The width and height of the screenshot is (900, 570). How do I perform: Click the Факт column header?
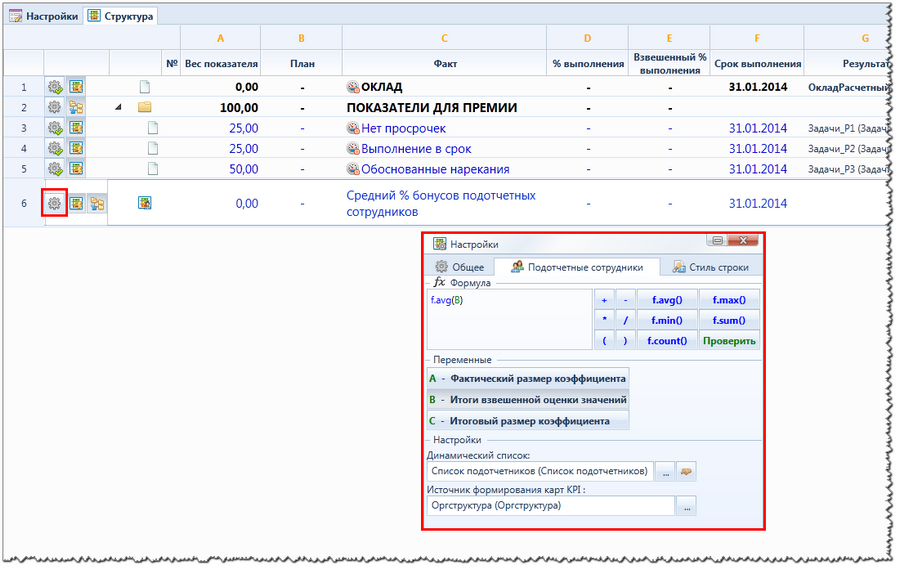(x=445, y=64)
